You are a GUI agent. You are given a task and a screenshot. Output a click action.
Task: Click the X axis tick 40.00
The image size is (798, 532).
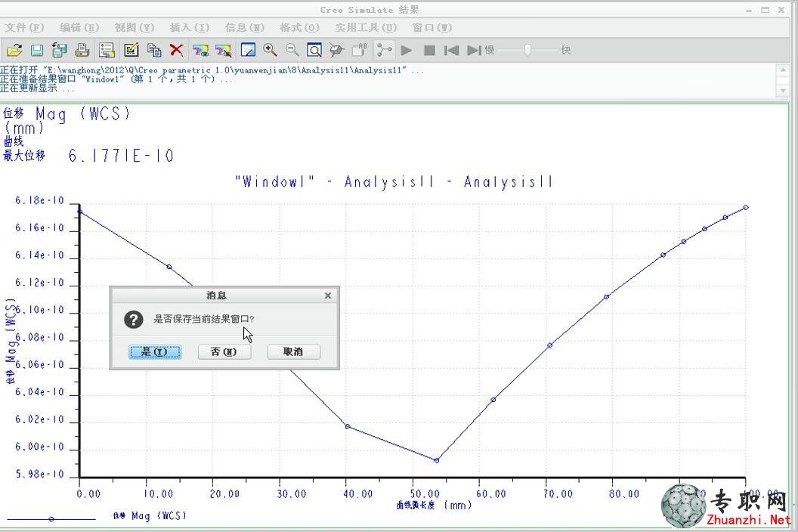tap(357, 493)
